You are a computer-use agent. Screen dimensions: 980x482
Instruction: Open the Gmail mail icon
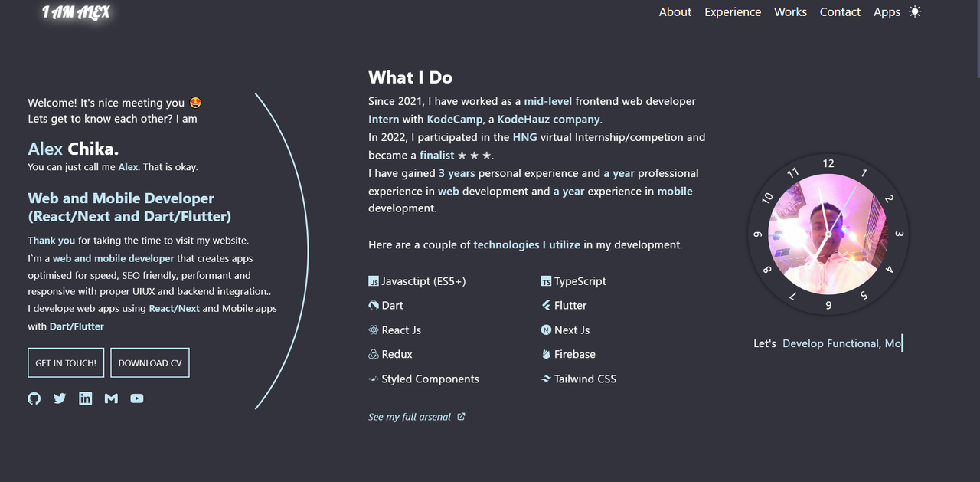[x=111, y=398]
